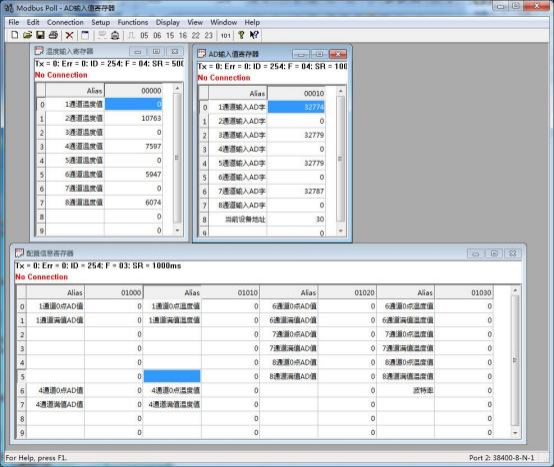Click the cell containing value 10763
This screenshot has width=554, height=467.
tap(134, 118)
